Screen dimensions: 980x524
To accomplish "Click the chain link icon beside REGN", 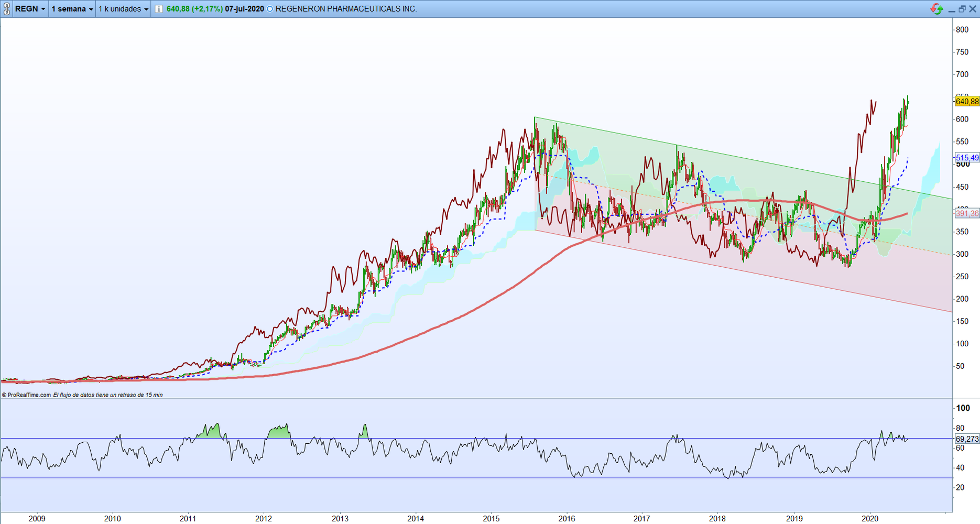I will pyautogui.click(x=6, y=9).
